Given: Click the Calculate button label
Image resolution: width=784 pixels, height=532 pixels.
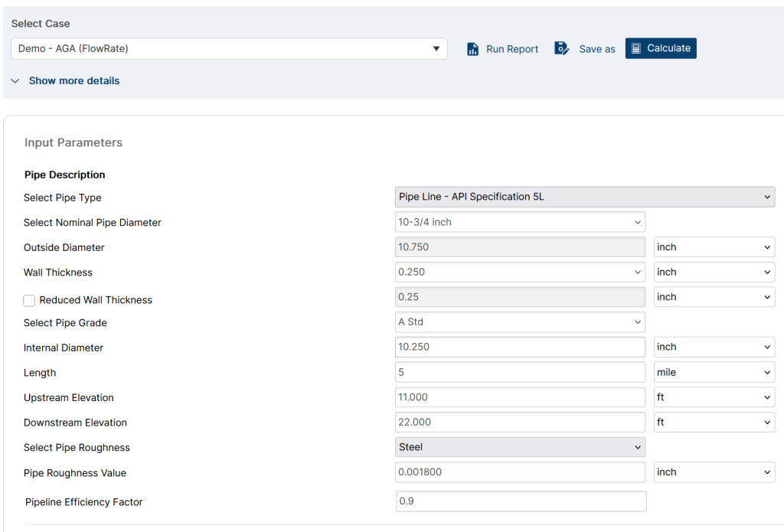Looking at the screenshot, I should (x=668, y=48).
